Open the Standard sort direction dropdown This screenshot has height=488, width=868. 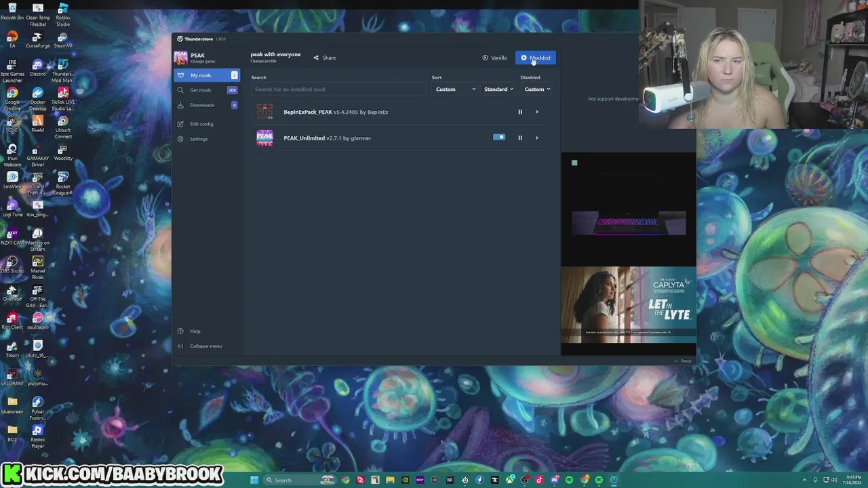click(498, 89)
